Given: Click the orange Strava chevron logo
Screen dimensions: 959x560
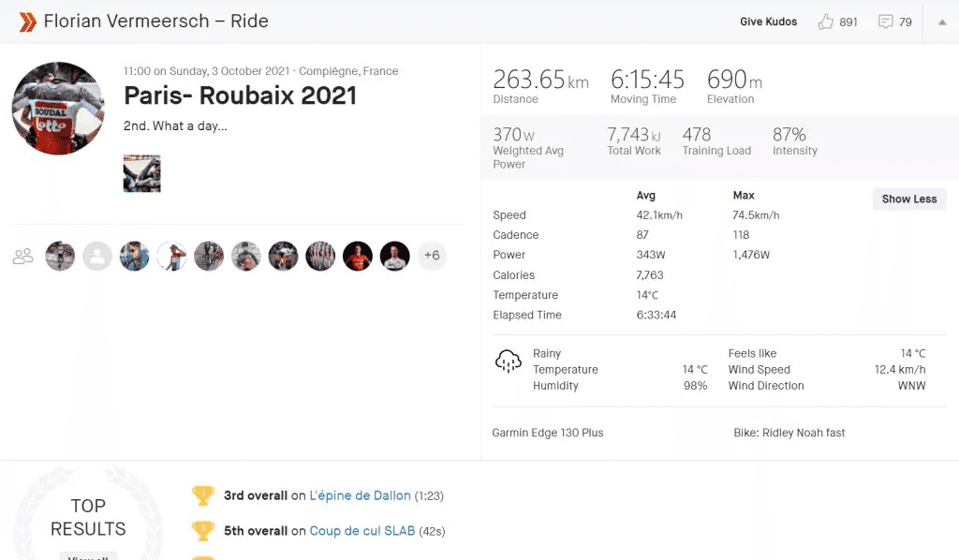Looking at the screenshot, I should pos(27,22).
